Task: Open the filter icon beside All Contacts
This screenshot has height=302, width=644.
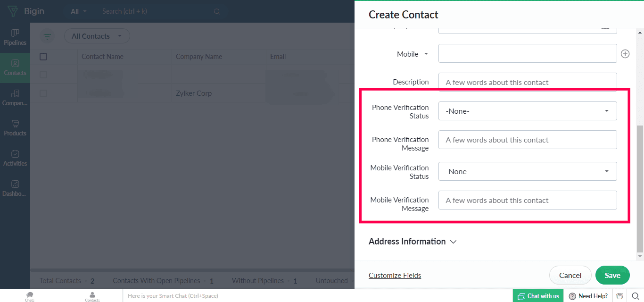Action: (x=47, y=36)
